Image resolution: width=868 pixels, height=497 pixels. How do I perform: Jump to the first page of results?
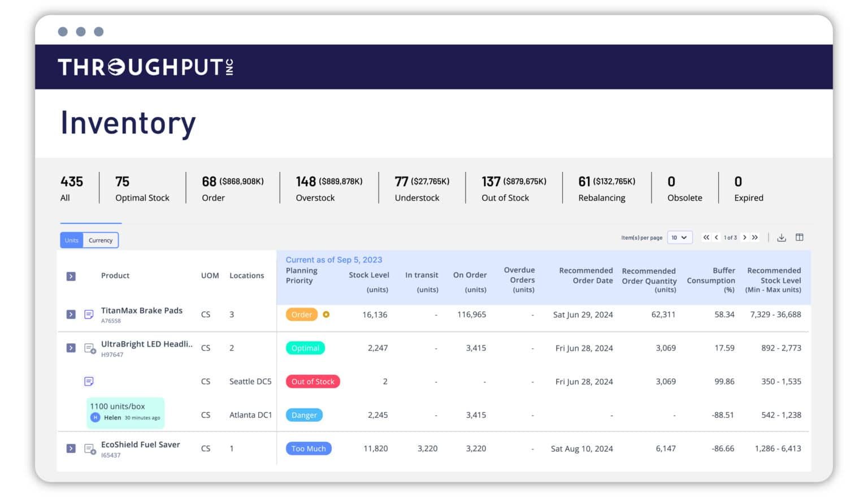706,237
